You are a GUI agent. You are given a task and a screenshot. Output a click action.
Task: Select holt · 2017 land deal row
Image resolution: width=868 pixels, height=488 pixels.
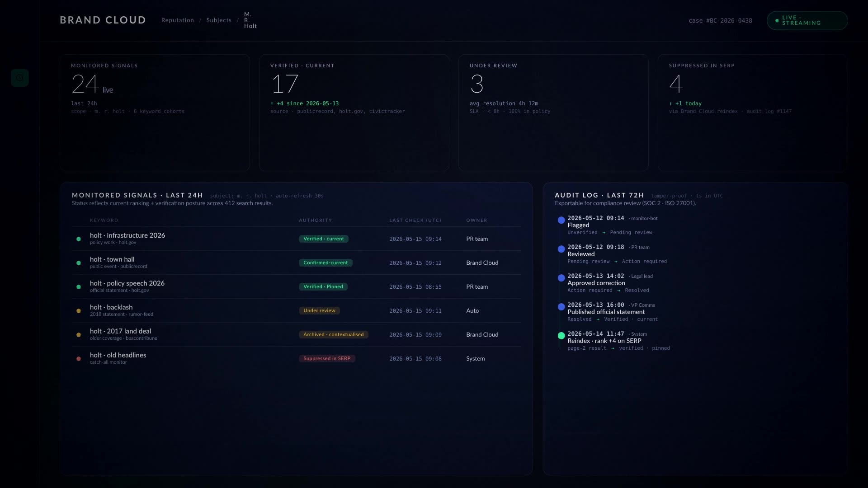click(296, 334)
